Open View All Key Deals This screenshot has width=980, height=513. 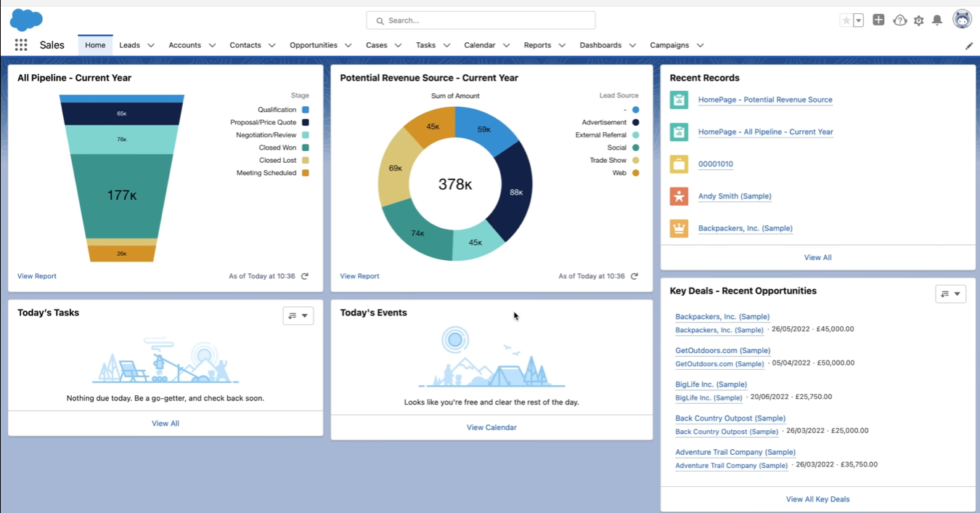click(817, 499)
